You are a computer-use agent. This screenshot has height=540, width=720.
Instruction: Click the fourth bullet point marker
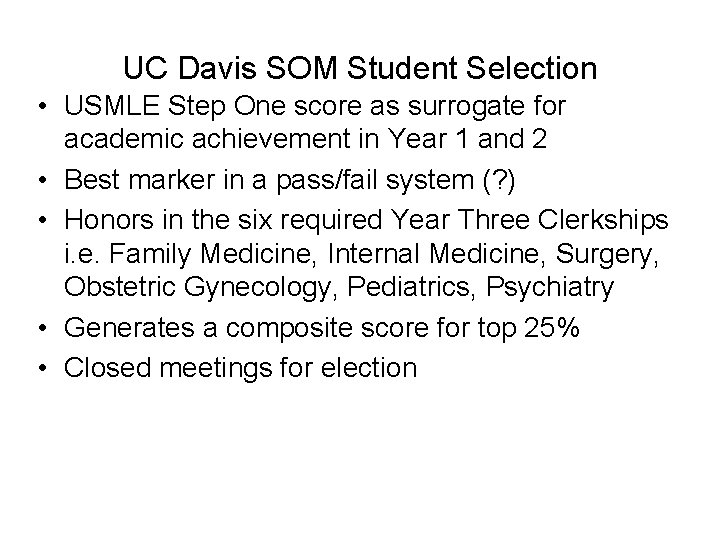43,328
